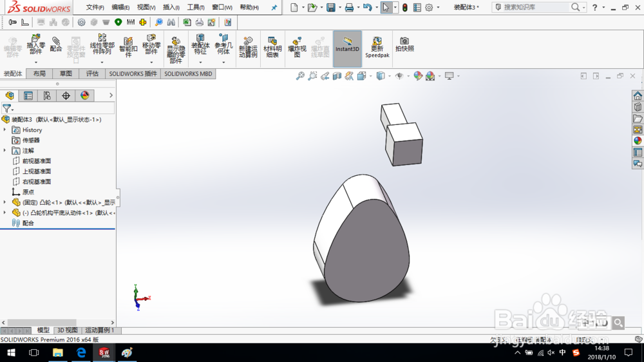Click the feature tree horizontal scrollbar
The image size is (644, 362).
(41, 323)
